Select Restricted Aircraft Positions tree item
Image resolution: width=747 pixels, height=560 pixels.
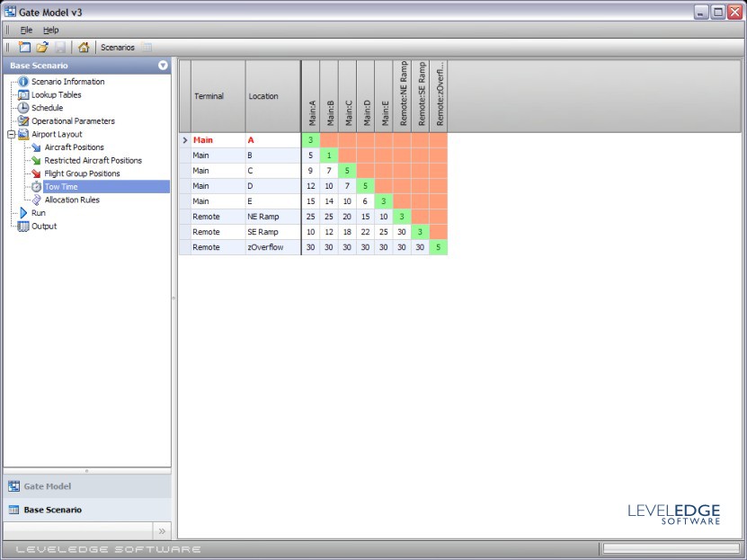(x=93, y=161)
